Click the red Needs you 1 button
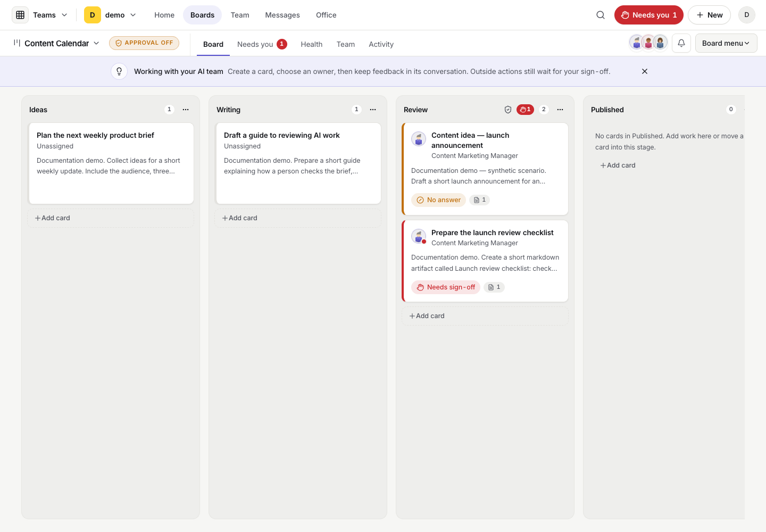The height and width of the screenshot is (532, 766). point(649,15)
